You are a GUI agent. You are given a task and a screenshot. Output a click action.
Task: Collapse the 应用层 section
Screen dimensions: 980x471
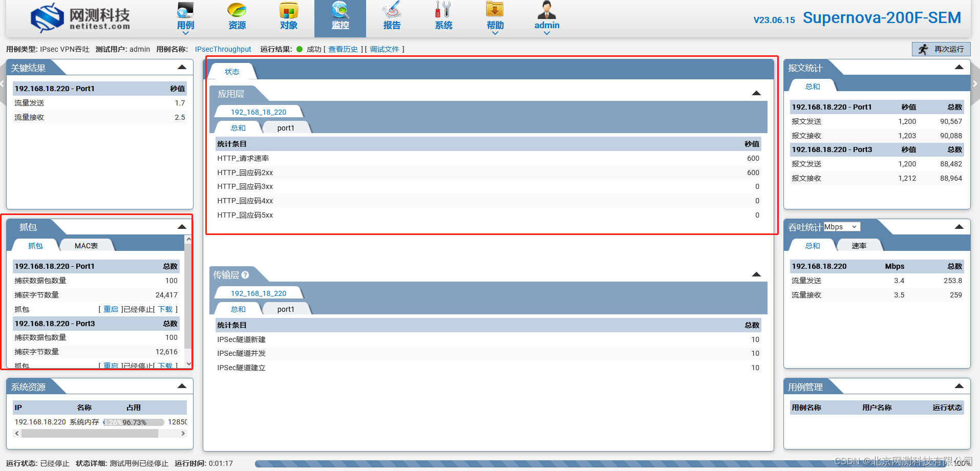(x=756, y=93)
